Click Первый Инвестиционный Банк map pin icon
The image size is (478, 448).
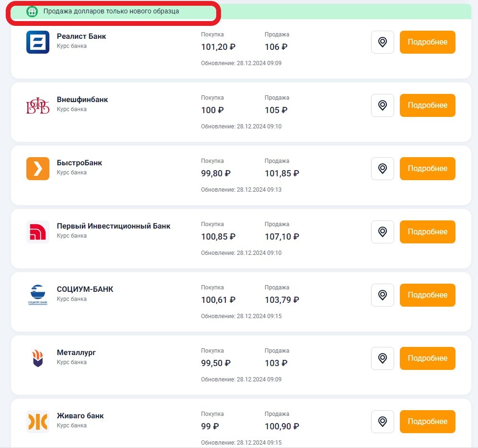[382, 232]
